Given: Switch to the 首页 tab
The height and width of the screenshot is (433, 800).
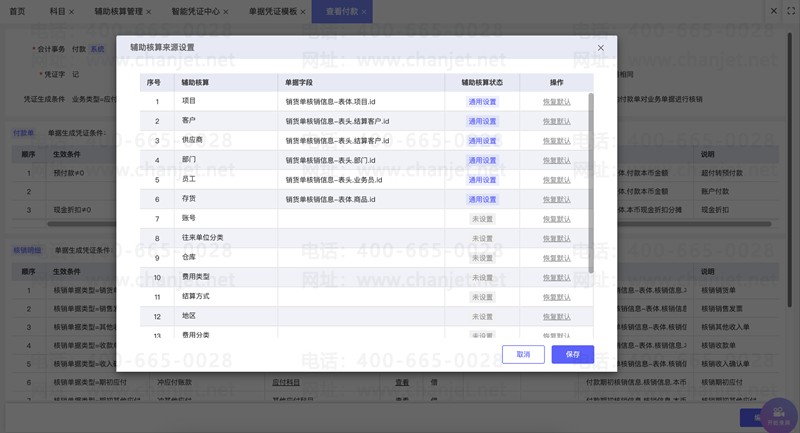Looking at the screenshot, I should (17, 11).
